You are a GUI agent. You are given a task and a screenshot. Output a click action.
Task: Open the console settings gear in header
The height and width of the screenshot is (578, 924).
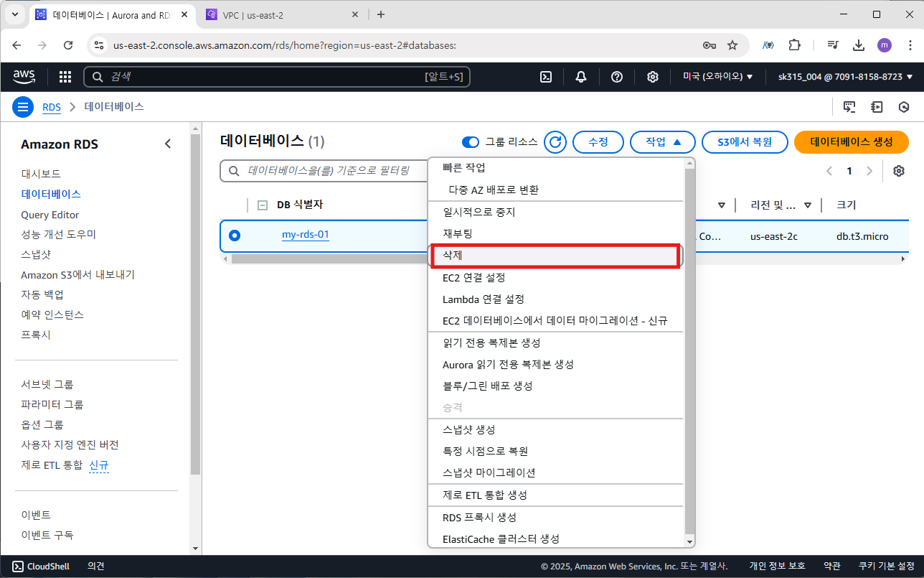(653, 77)
